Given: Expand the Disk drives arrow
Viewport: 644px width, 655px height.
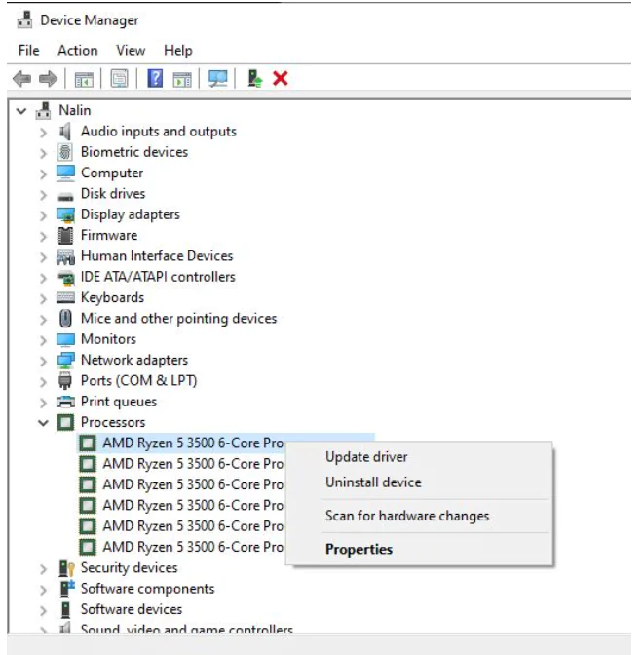Looking at the screenshot, I should [x=43, y=195].
